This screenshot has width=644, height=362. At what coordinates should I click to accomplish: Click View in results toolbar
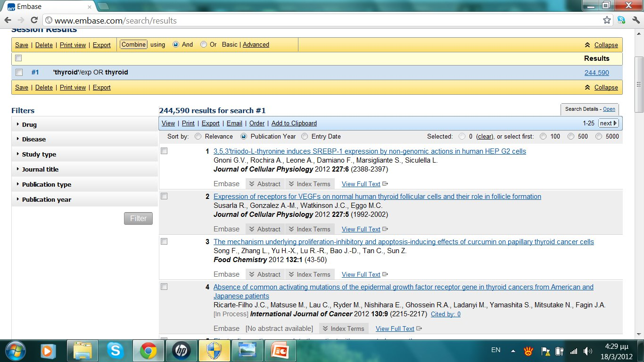click(168, 123)
